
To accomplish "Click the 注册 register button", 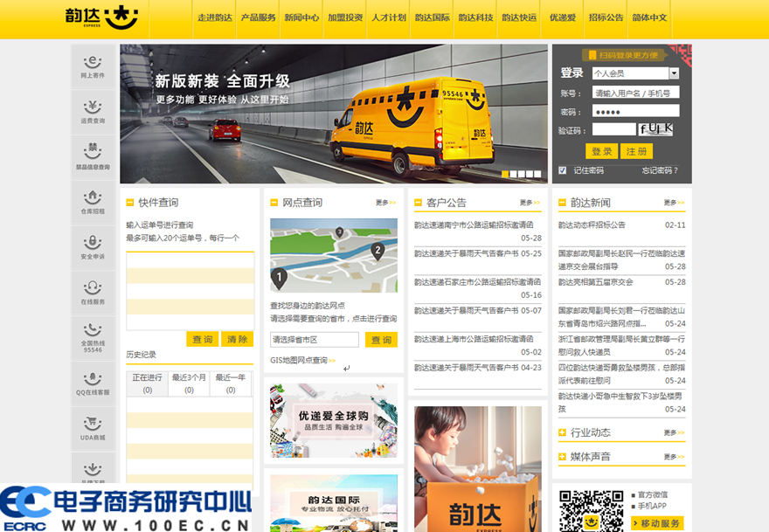I will click(x=636, y=151).
